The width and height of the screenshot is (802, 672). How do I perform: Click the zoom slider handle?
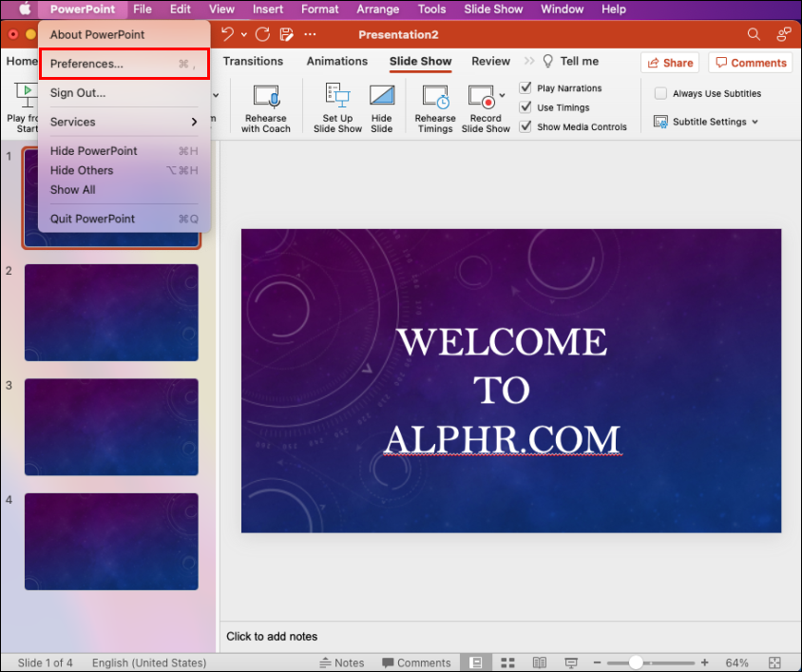tap(636, 662)
